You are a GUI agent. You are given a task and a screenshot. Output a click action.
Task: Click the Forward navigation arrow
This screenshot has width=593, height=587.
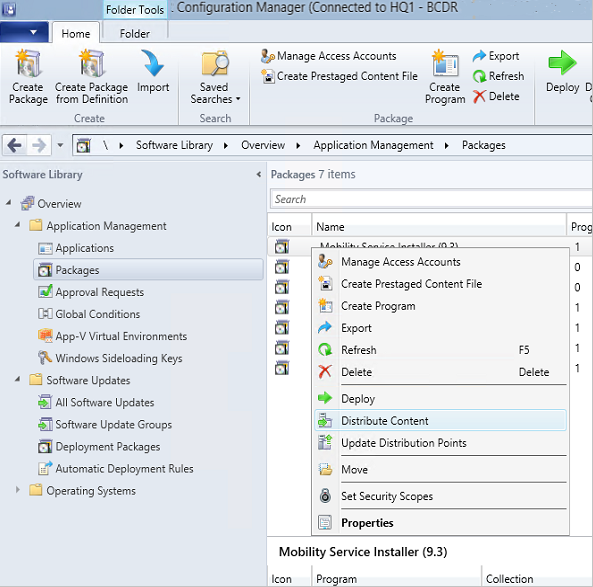click(39, 145)
